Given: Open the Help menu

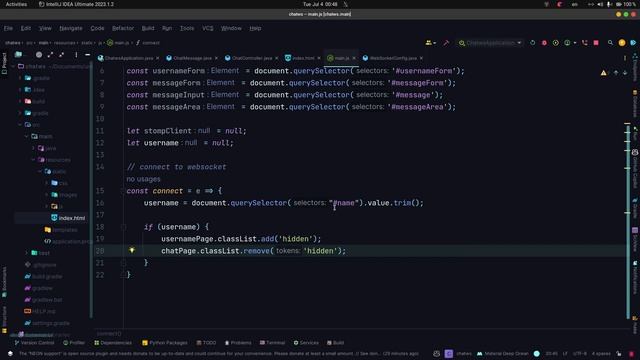Looking at the screenshot, I should click(x=255, y=28).
